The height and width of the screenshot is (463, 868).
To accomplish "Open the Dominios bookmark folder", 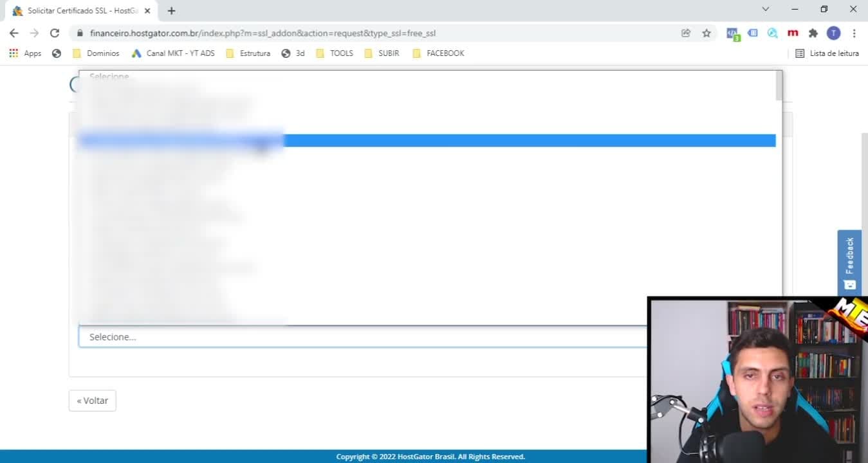I will point(96,53).
